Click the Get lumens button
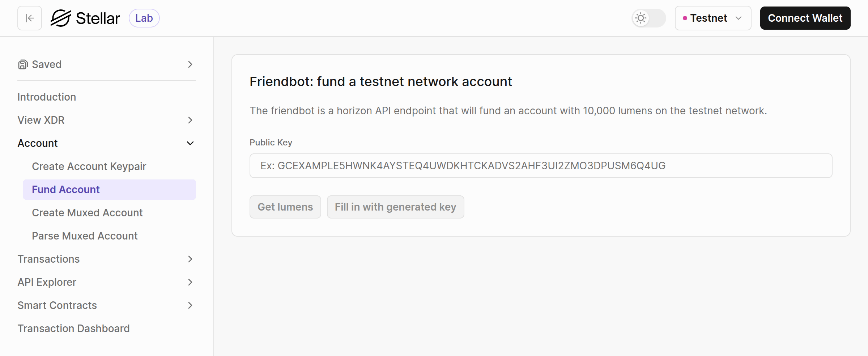 (x=285, y=207)
